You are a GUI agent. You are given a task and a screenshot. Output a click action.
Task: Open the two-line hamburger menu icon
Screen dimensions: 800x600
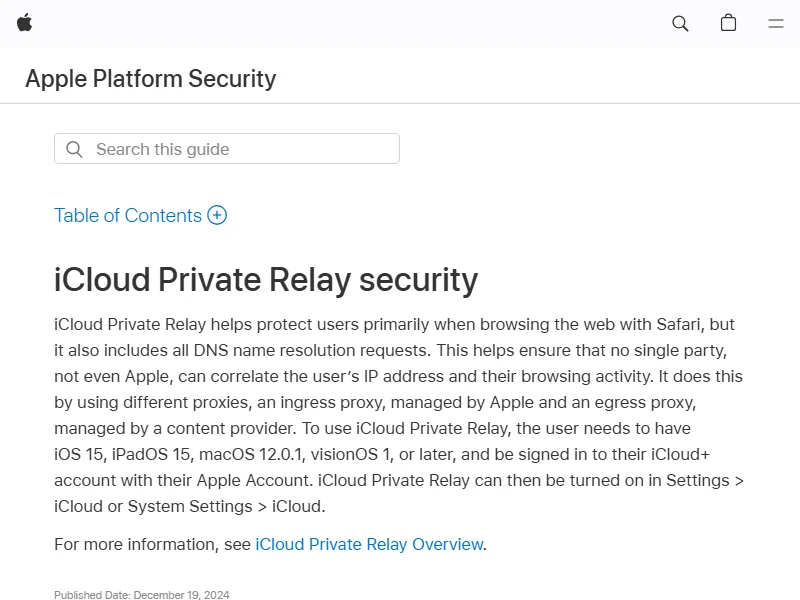776,23
